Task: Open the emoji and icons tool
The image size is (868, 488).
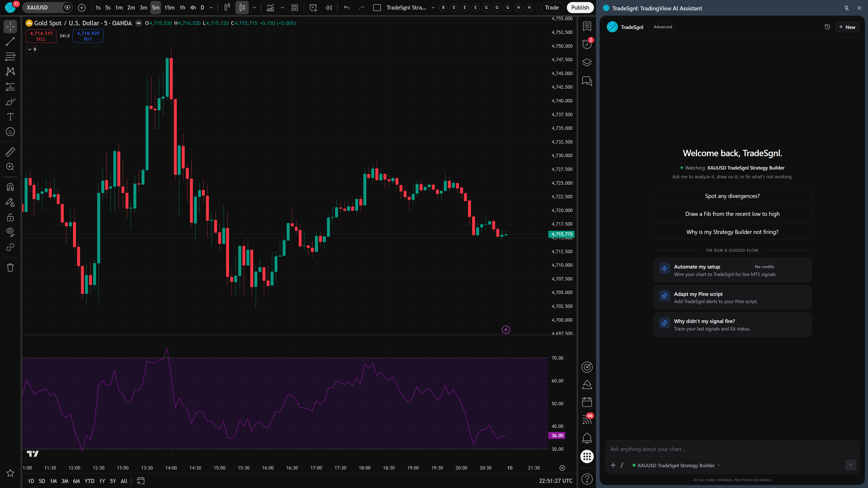Action: pyautogui.click(x=10, y=132)
